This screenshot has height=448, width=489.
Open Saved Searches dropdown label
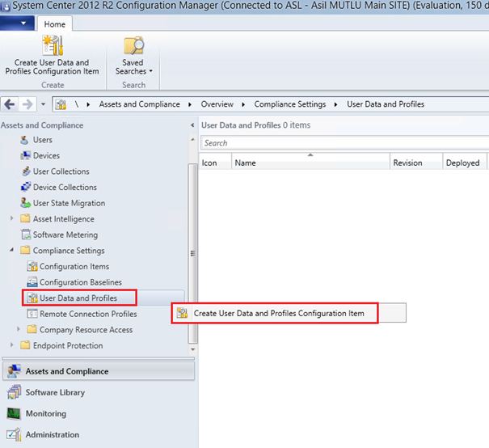click(x=133, y=67)
